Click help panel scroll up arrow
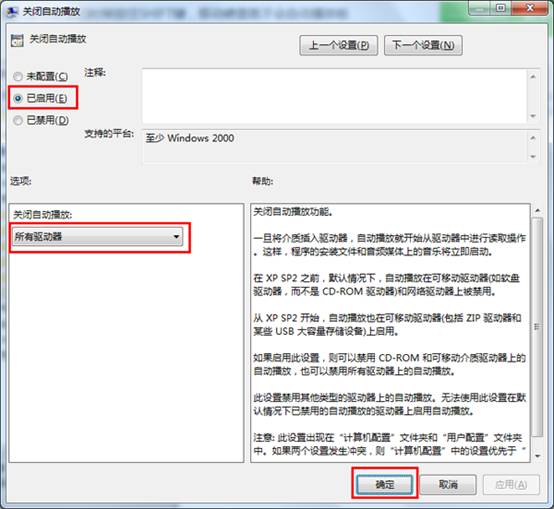Image resolution: width=554 pixels, height=509 pixels. [537, 211]
